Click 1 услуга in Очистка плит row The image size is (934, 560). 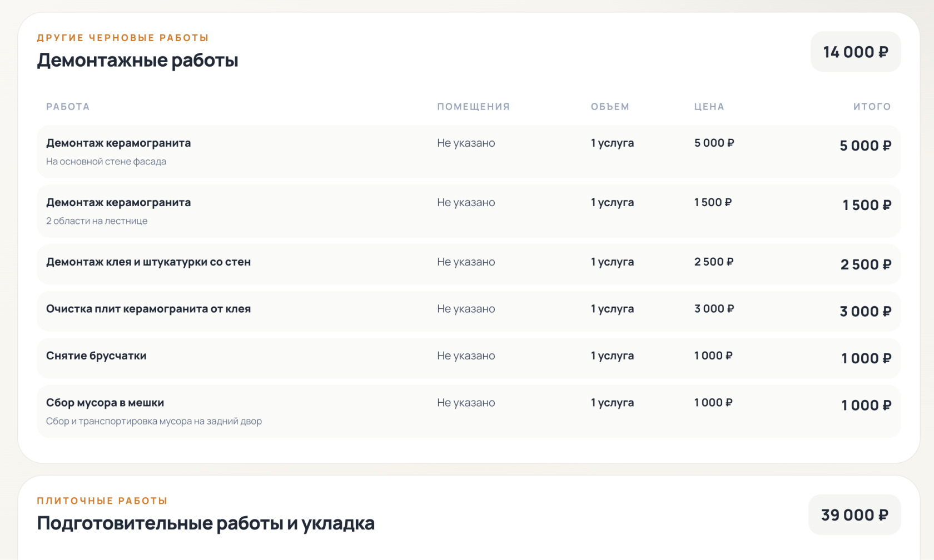coord(612,309)
